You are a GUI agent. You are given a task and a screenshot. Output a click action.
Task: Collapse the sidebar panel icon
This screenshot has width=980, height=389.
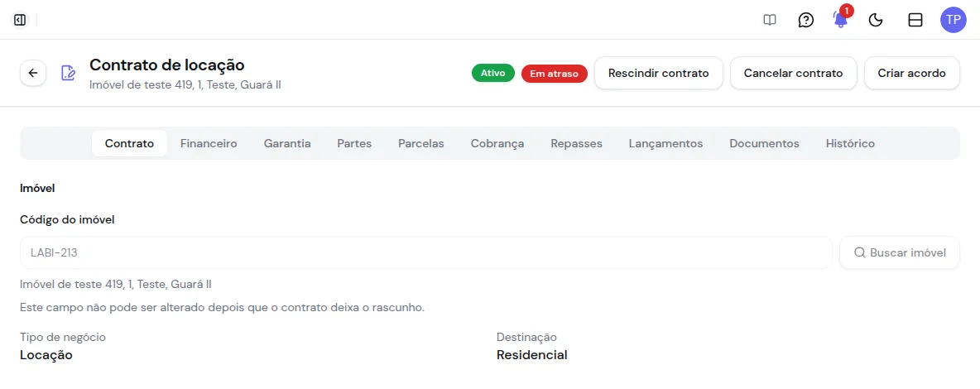click(20, 20)
